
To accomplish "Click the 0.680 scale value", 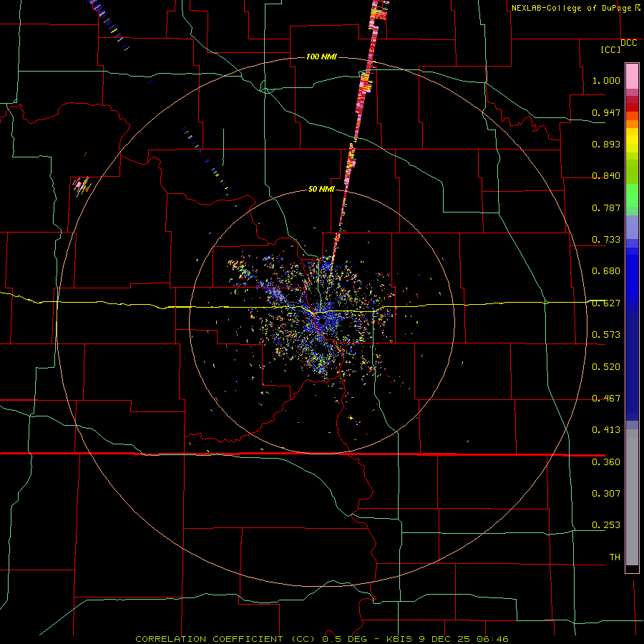I will coord(606,271).
